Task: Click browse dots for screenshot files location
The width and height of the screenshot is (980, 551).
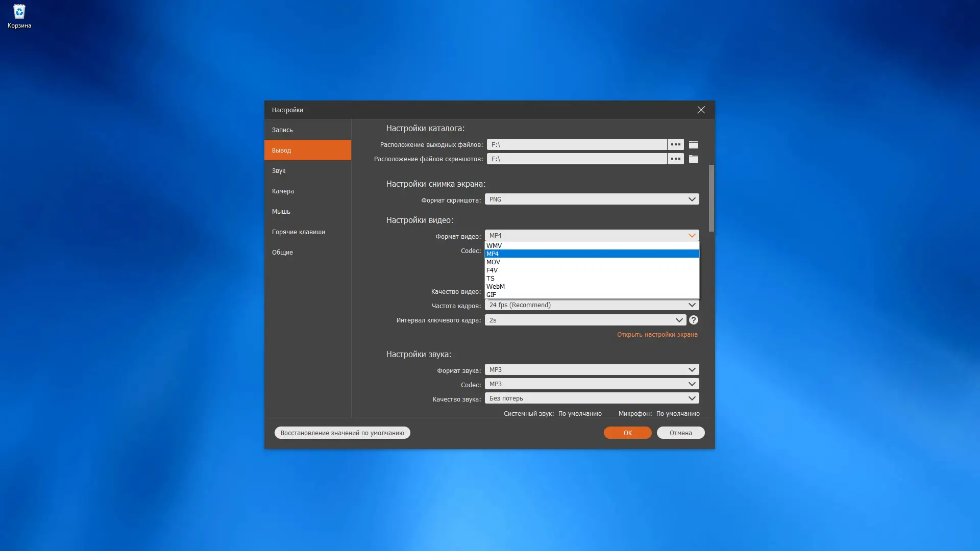Action: [x=675, y=159]
